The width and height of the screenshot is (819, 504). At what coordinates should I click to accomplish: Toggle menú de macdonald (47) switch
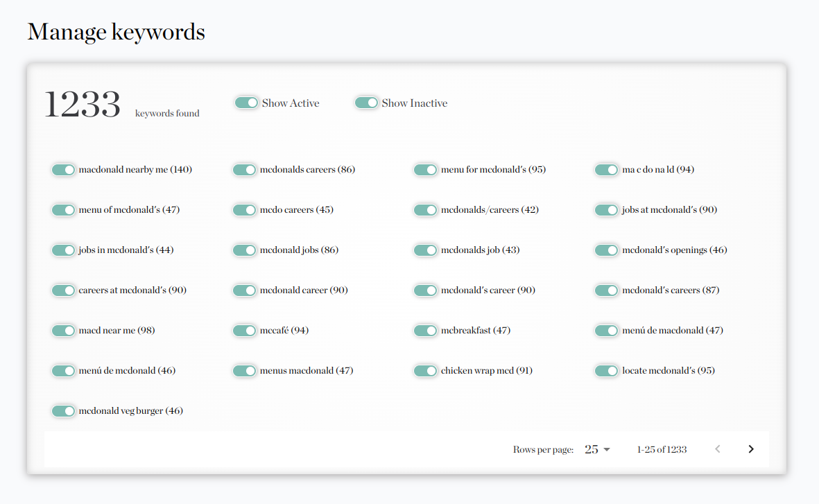[x=606, y=331]
